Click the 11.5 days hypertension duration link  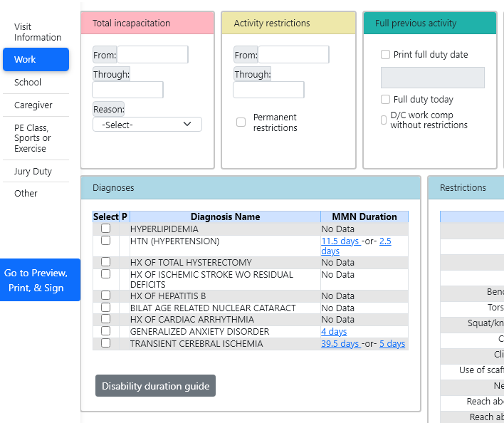click(340, 241)
